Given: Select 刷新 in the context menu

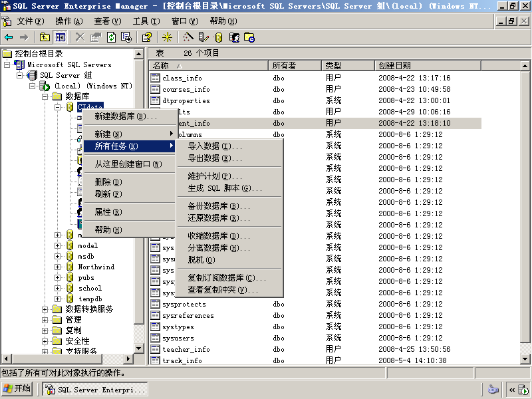Looking at the screenshot, I should click(129, 194).
